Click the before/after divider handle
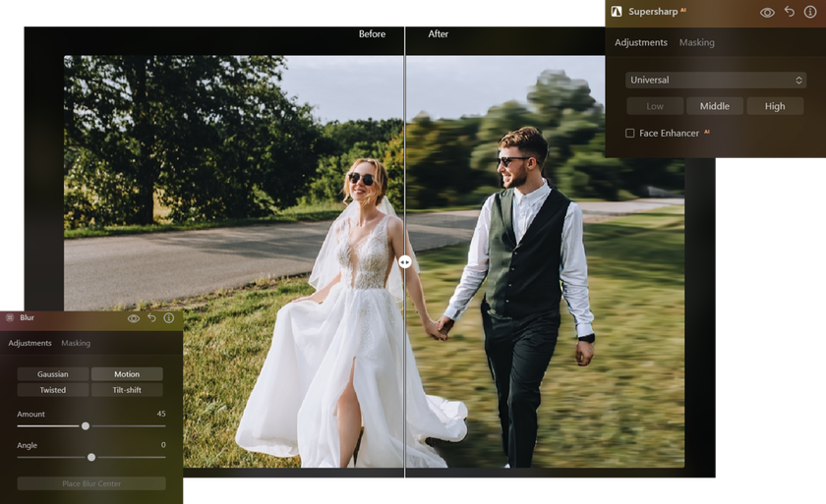Screen dimensions: 826x504 [404, 262]
